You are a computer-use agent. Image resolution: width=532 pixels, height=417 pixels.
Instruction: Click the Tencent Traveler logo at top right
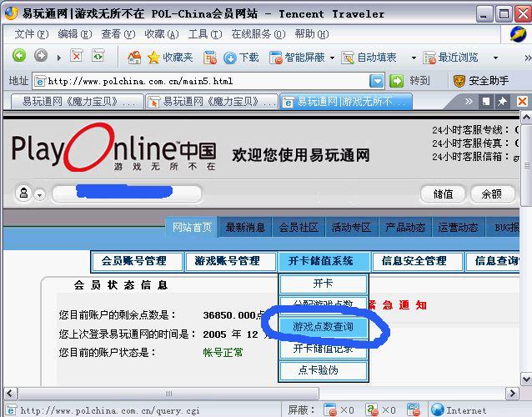point(519,34)
